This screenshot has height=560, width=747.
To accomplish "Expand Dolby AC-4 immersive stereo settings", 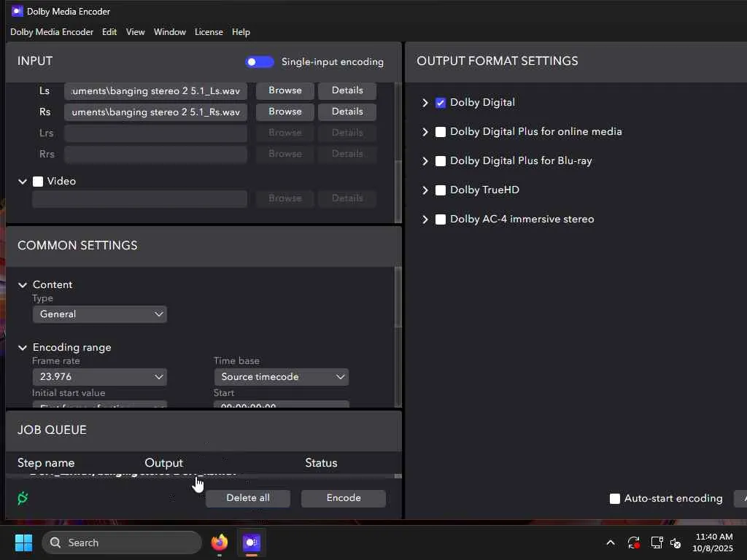I will pos(425,219).
